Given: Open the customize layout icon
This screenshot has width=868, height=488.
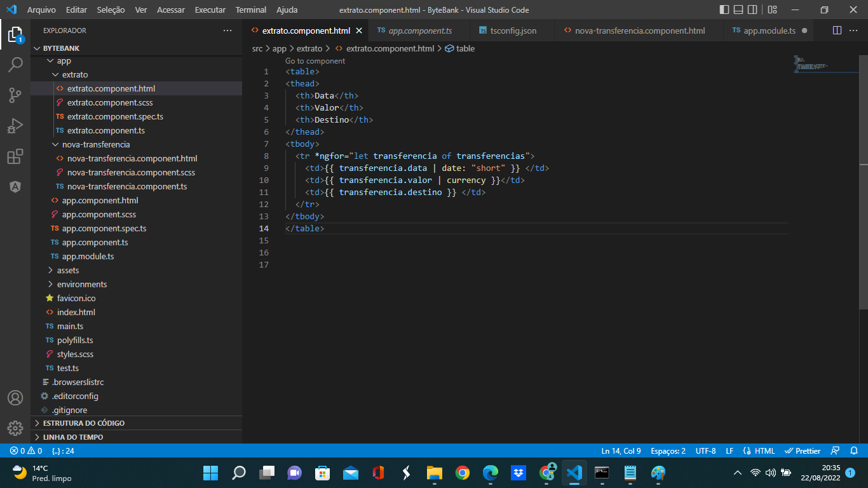Looking at the screenshot, I should pyautogui.click(x=772, y=10).
